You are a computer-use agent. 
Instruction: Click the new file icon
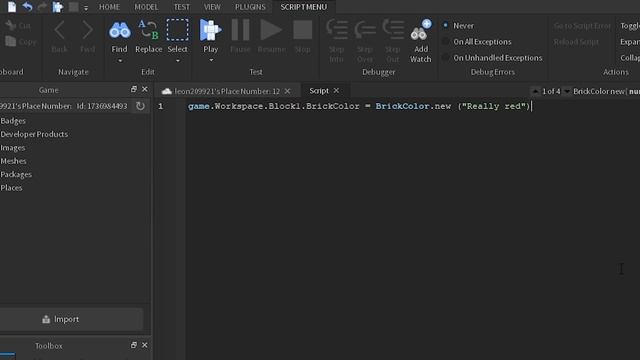pos(12,7)
